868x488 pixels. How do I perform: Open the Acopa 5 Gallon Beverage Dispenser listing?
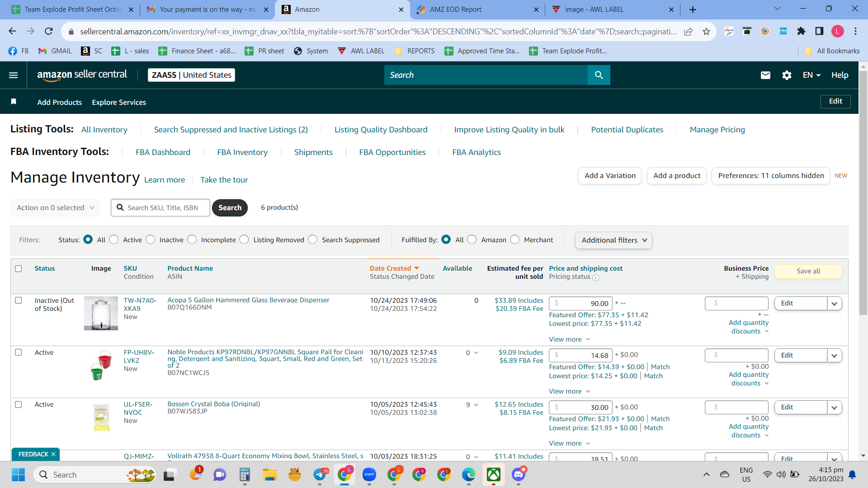click(248, 300)
